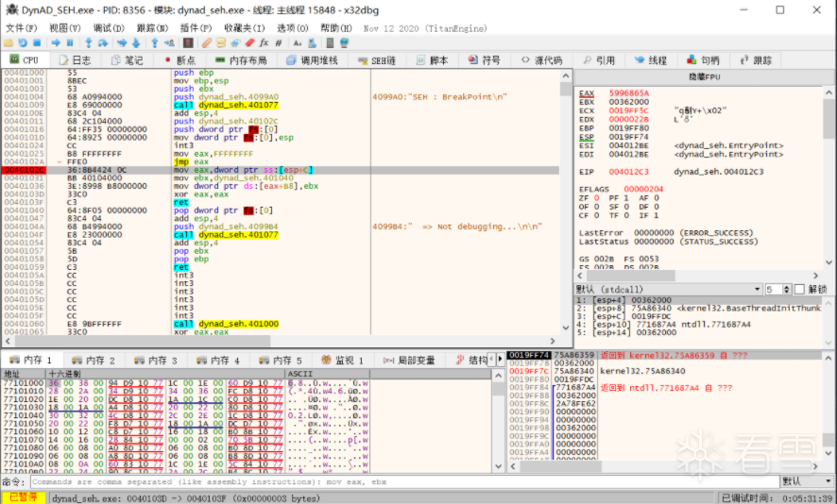The image size is (837, 504).
Task: Switch to the 内存布局 tab
Action: pyautogui.click(x=241, y=60)
